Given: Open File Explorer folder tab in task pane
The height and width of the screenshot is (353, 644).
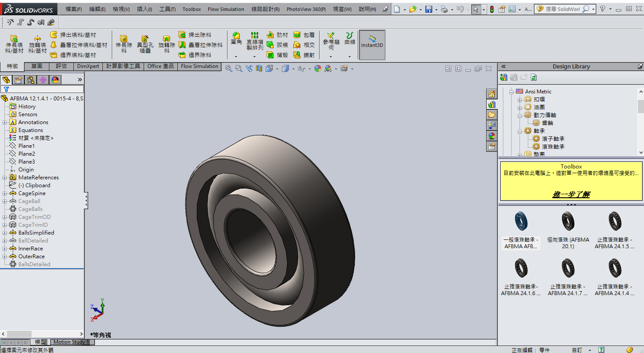Looking at the screenshot, I should 491,115.
